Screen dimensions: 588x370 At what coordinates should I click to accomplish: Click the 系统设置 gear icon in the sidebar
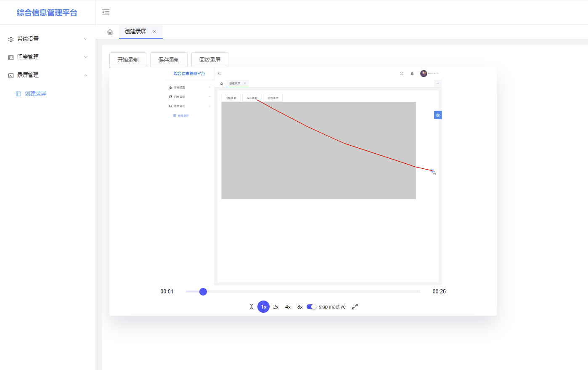click(10, 39)
